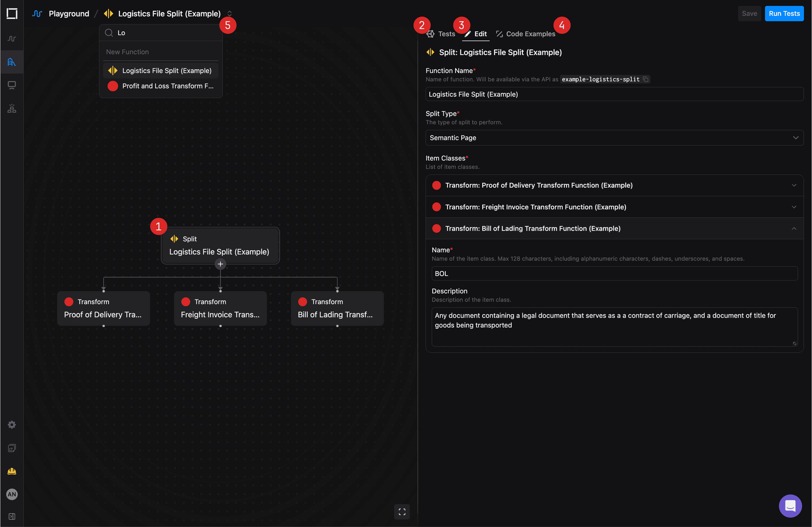
Task: Open the Split Type Semantic Page dropdown
Action: point(614,138)
